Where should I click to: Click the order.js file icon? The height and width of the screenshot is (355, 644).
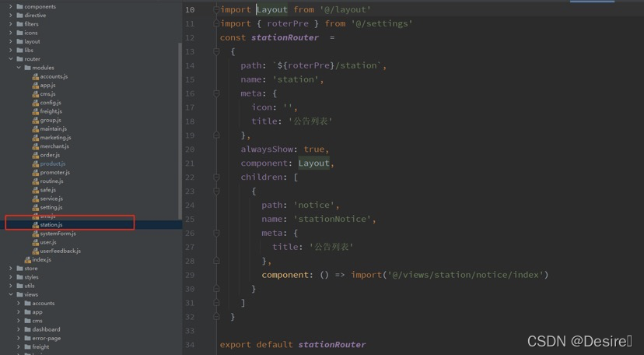36,155
